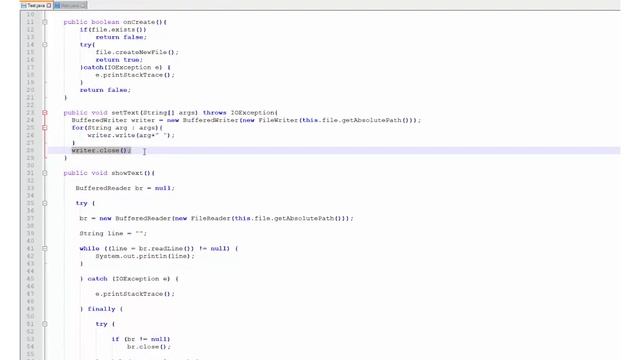Click 'try {' on line 51
This screenshot has width=640, height=360.
[105, 324]
